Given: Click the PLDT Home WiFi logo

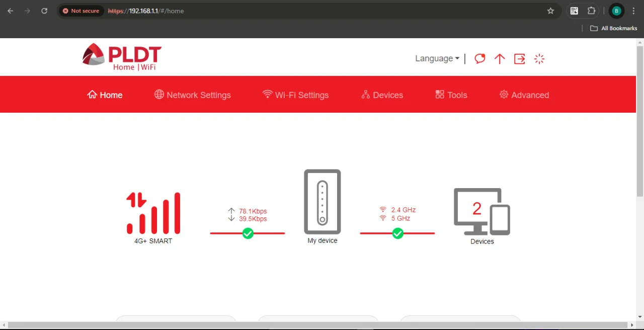Looking at the screenshot, I should click(122, 57).
